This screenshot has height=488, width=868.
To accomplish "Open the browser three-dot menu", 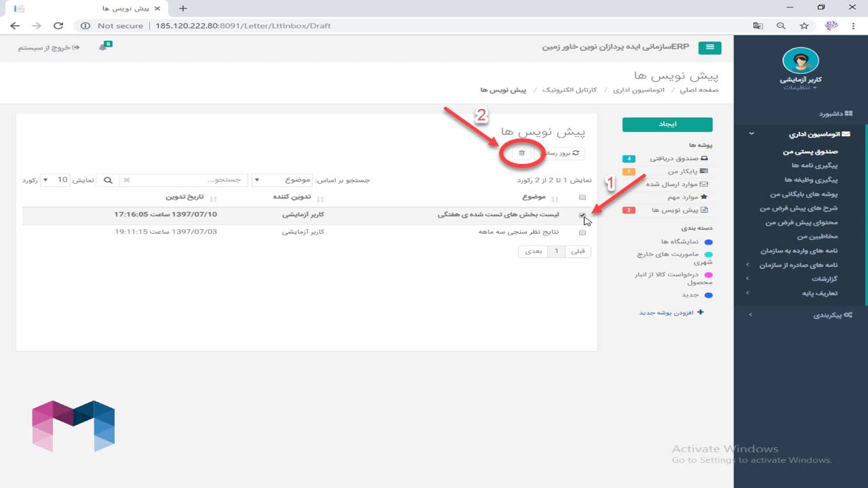I will click(853, 26).
